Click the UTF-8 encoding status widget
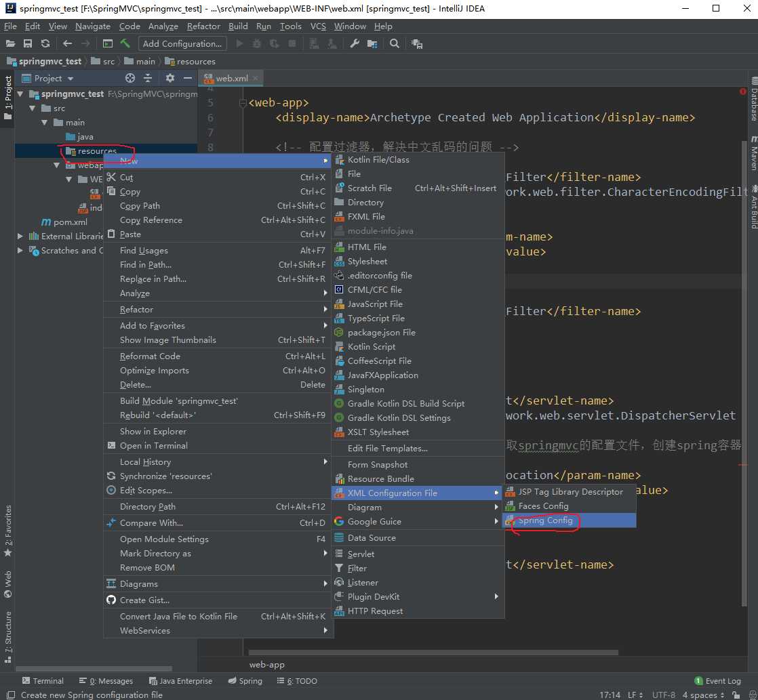 point(663,695)
